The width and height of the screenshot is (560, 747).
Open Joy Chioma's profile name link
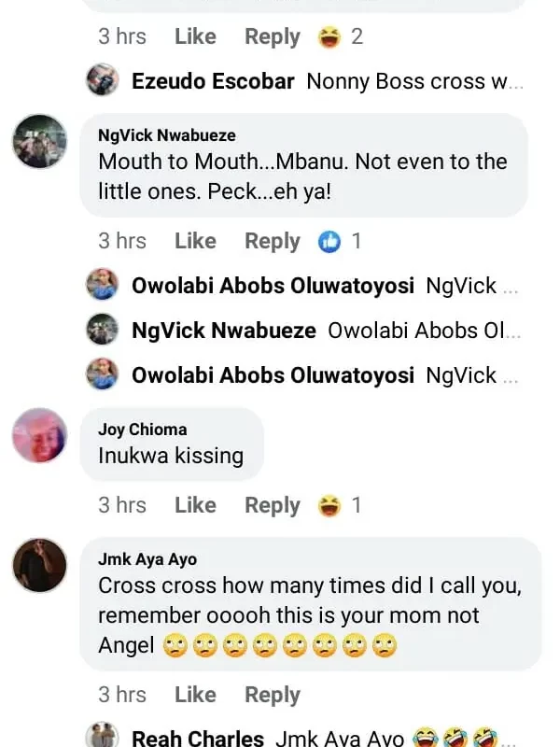coord(142,430)
